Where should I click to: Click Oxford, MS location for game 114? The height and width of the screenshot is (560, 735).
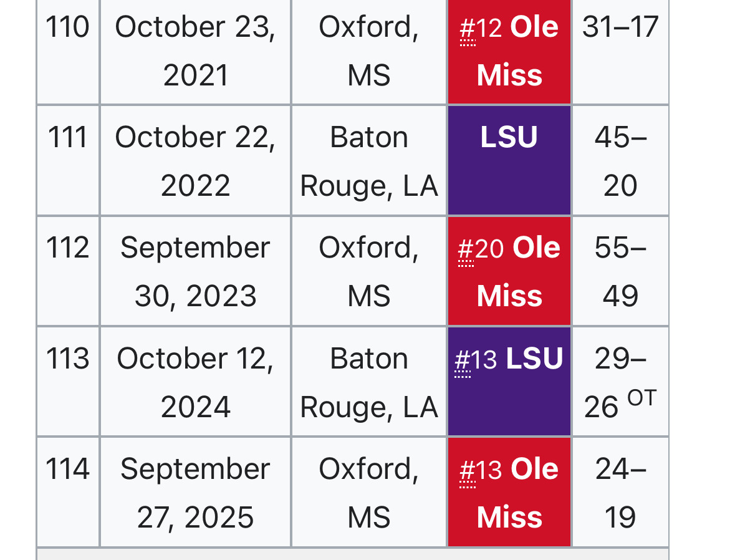point(369,493)
